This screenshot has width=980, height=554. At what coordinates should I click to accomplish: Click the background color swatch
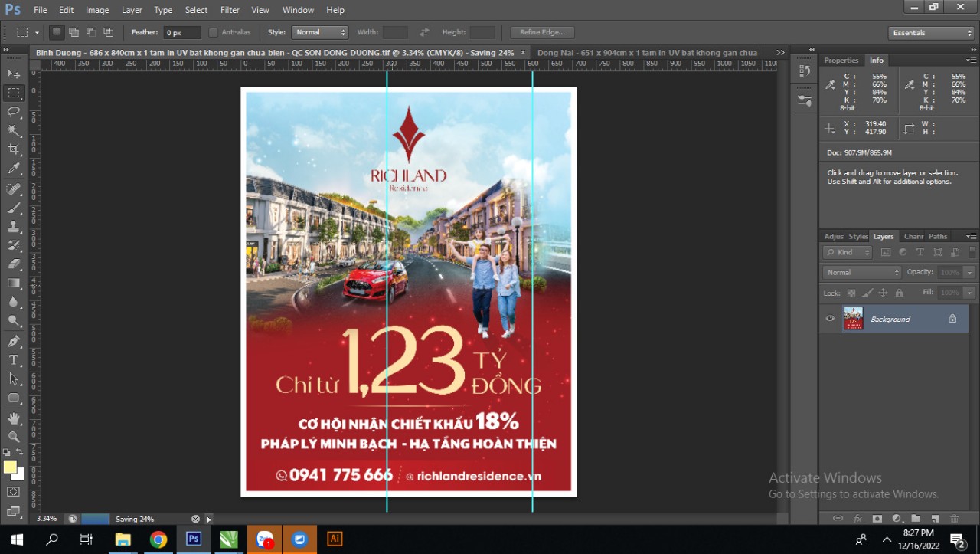tap(18, 474)
